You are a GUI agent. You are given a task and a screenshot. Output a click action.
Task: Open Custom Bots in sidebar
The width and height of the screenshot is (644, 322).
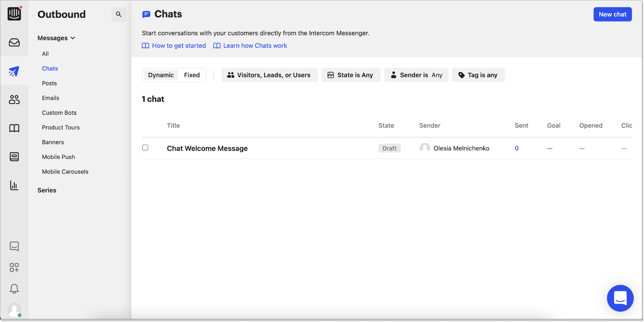(59, 113)
